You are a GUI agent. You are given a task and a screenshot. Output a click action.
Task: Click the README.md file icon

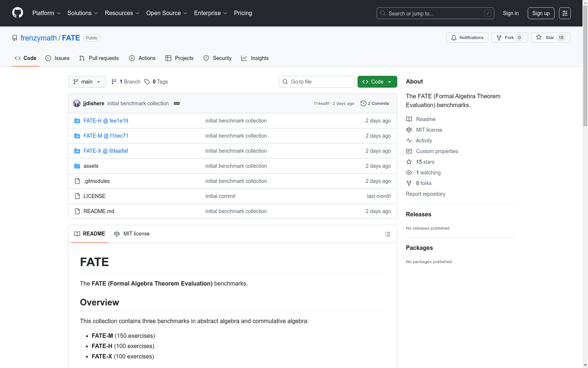point(77,211)
